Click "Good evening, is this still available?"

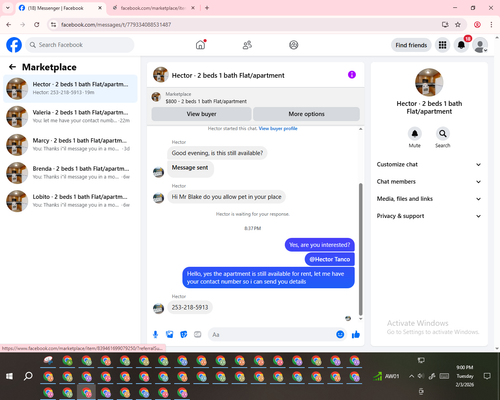pyautogui.click(x=217, y=153)
